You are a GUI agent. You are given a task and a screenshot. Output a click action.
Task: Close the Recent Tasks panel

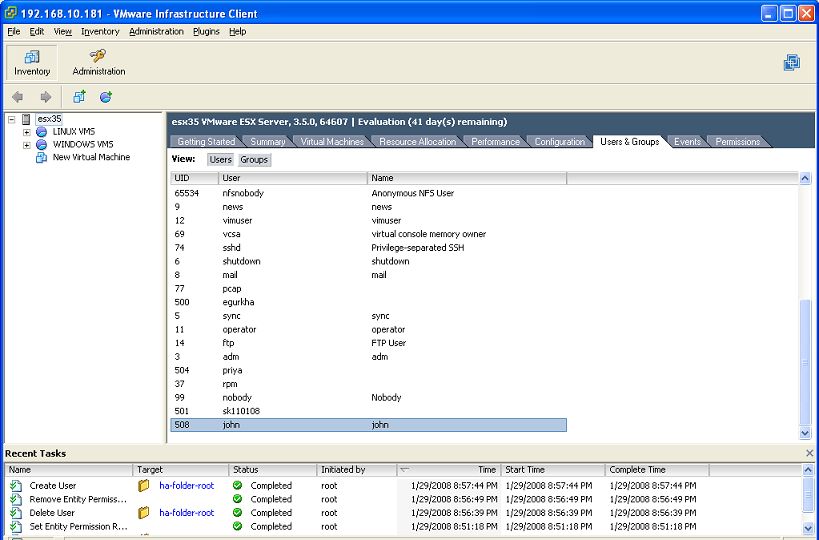(809, 453)
